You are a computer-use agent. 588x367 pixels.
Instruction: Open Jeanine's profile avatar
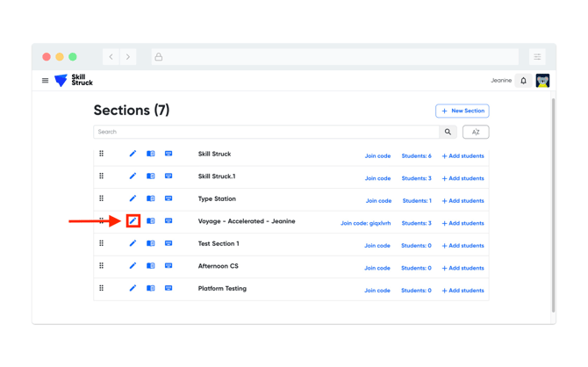[542, 81]
